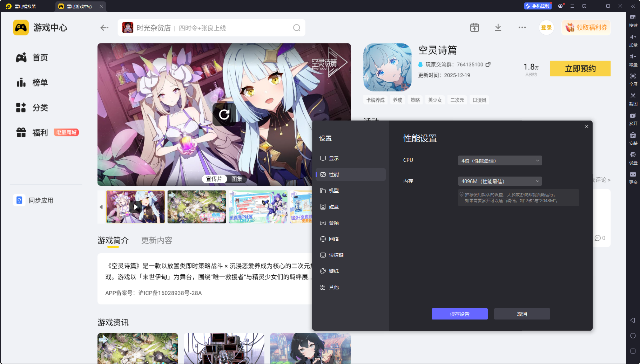Screen dimensions: 640x364
Task: Click the 二次元 tag
Action: [x=457, y=100]
